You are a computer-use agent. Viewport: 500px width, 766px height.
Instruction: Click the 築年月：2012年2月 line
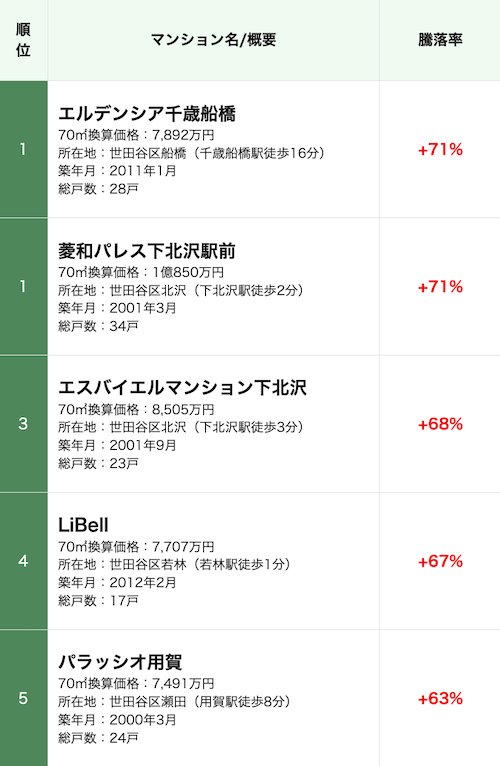tap(117, 583)
